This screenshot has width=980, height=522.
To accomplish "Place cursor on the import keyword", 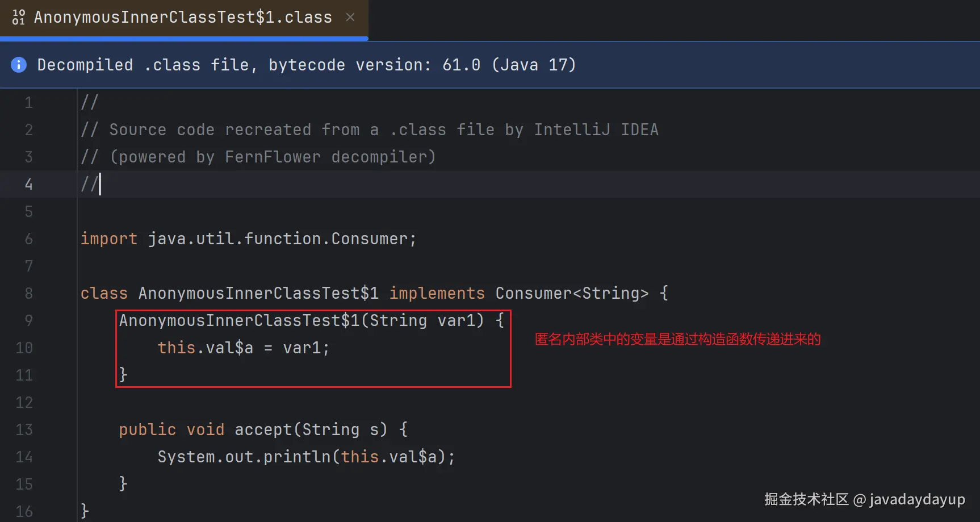I will (x=108, y=239).
